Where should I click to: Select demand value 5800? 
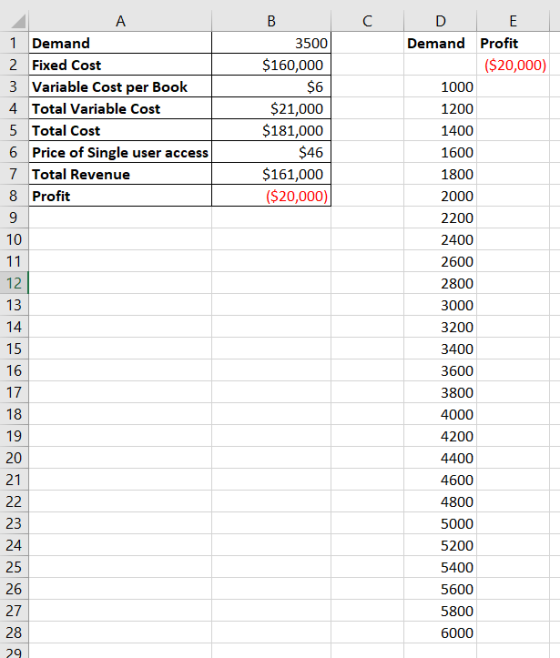pyautogui.click(x=440, y=610)
